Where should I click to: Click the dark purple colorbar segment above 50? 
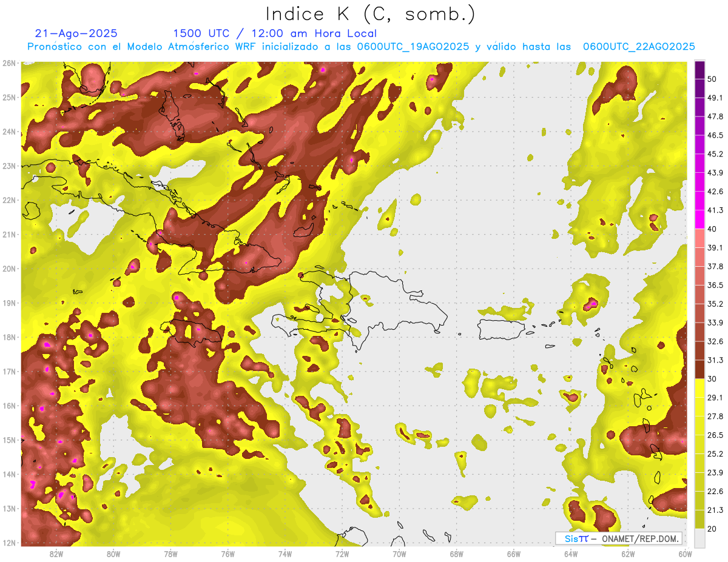point(699,70)
